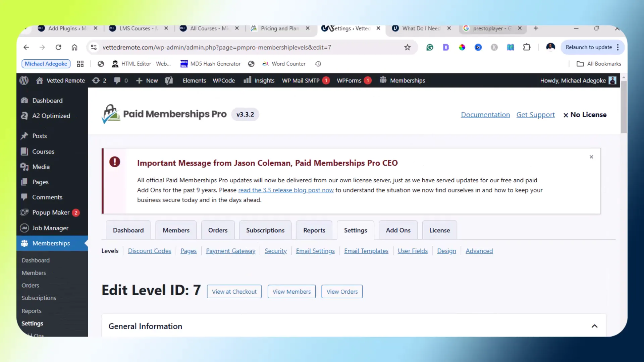The width and height of the screenshot is (644, 362).
Task: Switch to the Members tab
Action: click(176, 230)
